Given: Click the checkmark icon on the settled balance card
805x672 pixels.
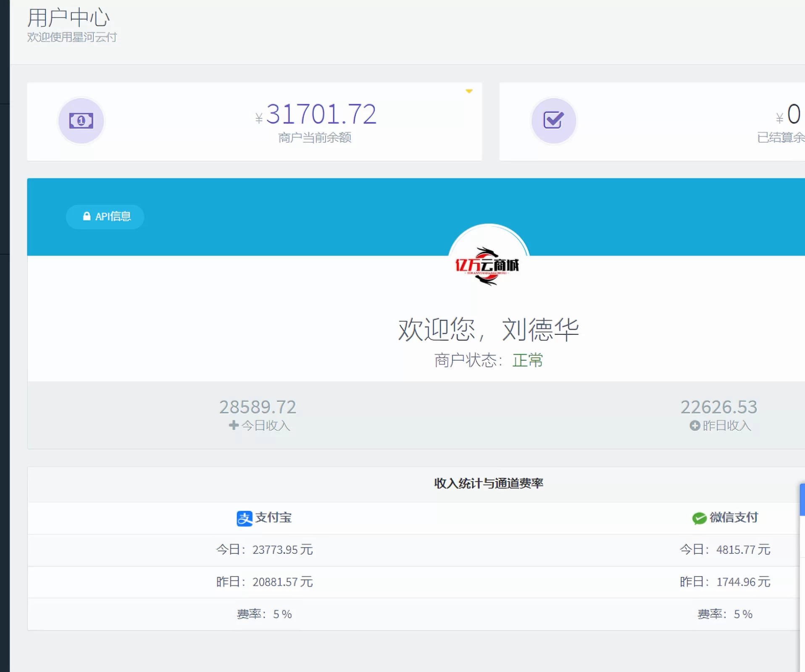Looking at the screenshot, I should [554, 121].
